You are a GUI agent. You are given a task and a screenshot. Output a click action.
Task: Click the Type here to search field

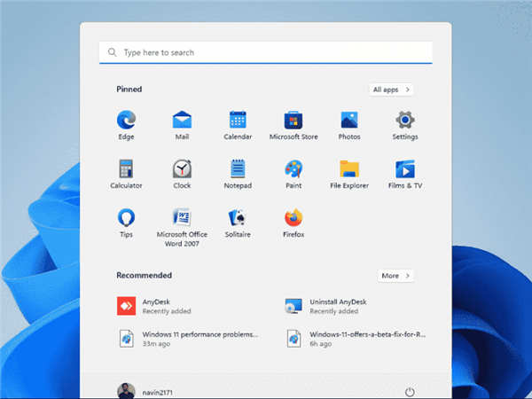[x=266, y=52]
